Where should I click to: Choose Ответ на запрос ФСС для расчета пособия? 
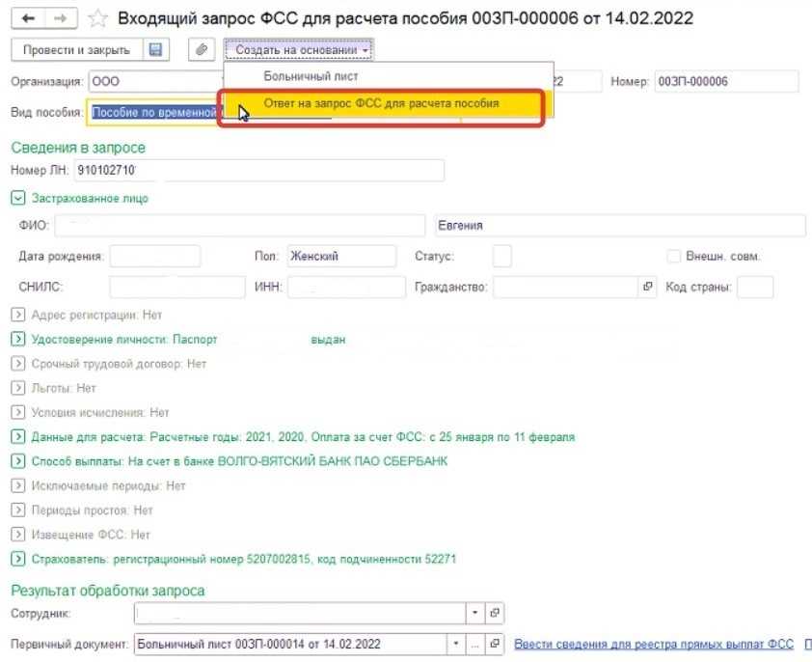381,103
